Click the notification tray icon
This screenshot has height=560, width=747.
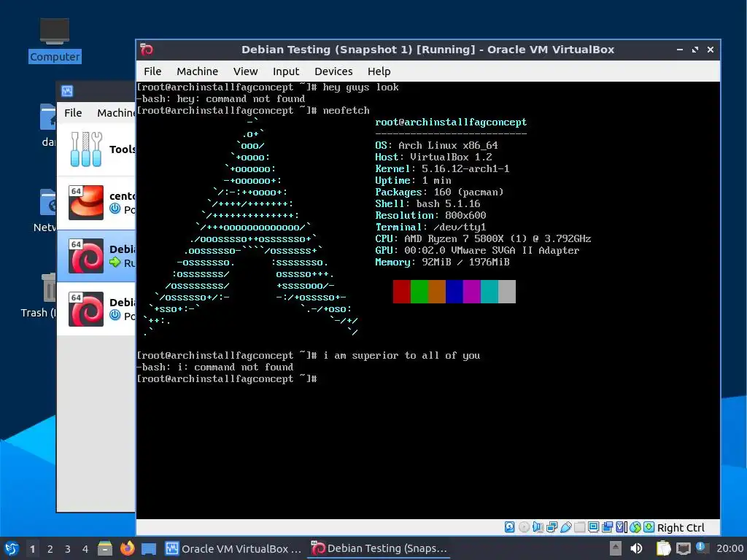click(x=703, y=548)
